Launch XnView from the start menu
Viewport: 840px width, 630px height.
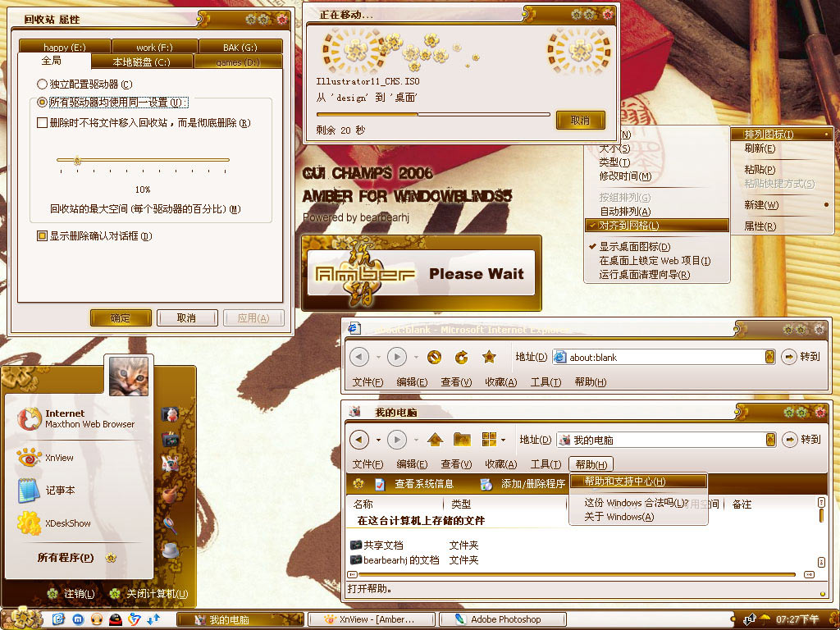pos(45,458)
